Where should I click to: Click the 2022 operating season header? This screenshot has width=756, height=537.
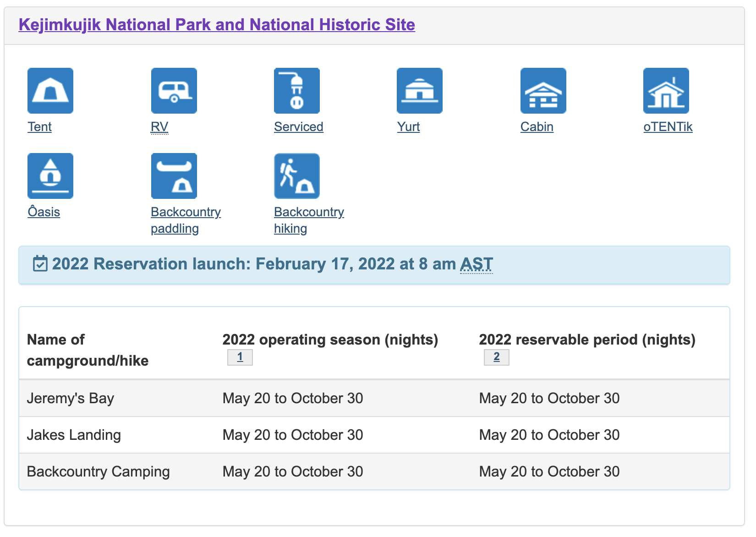[x=330, y=340]
